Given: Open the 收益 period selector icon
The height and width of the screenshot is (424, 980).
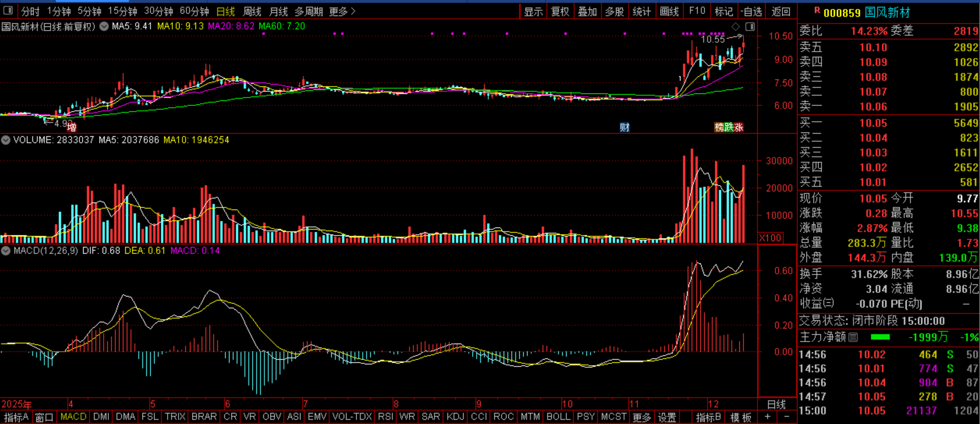Looking at the screenshot, I should (x=829, y=303).
